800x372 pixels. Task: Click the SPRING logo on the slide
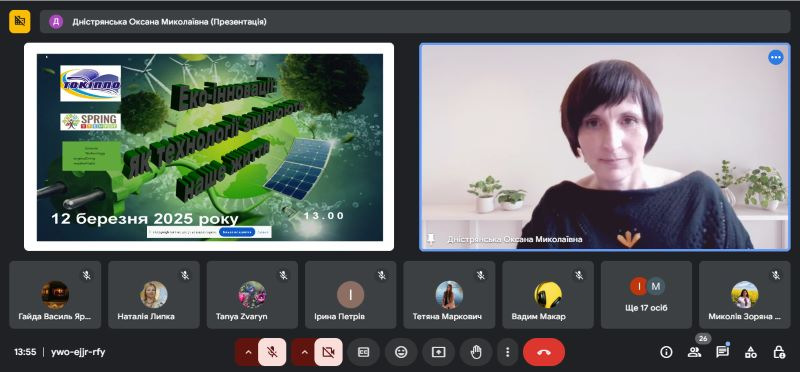coord(90,121)
